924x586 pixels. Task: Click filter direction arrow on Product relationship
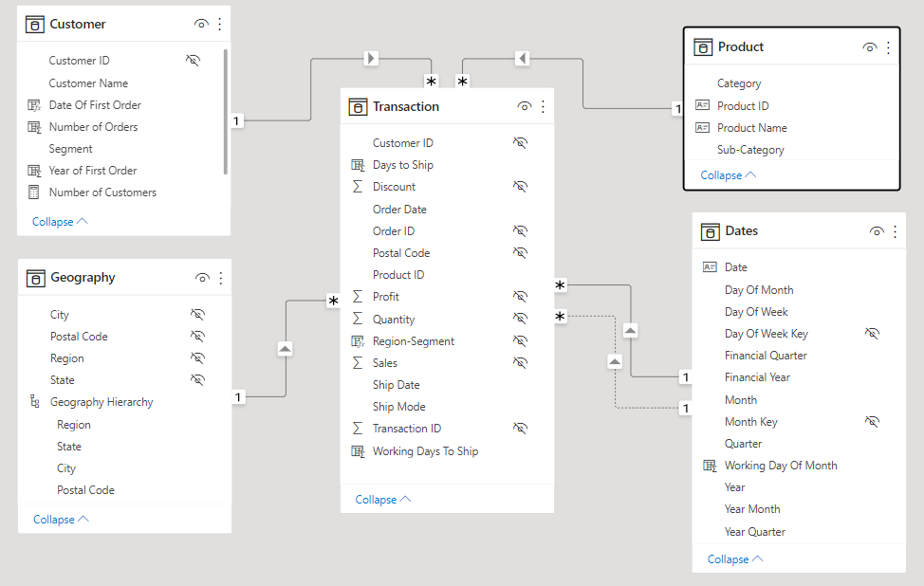(522, 59)
